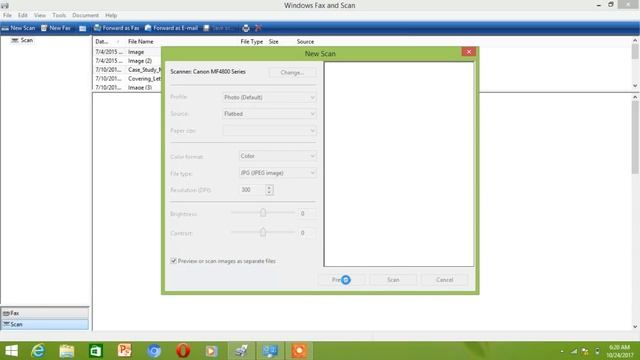640x360 pixels.
Task: Increase resolution with the up spinner arrow
Action: (269, 187)
